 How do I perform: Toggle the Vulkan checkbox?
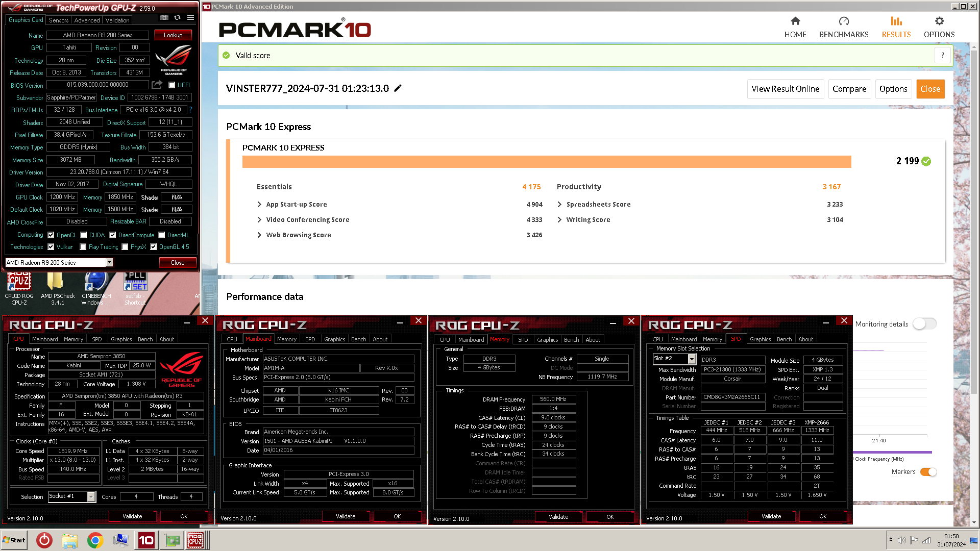pos(51,247)
